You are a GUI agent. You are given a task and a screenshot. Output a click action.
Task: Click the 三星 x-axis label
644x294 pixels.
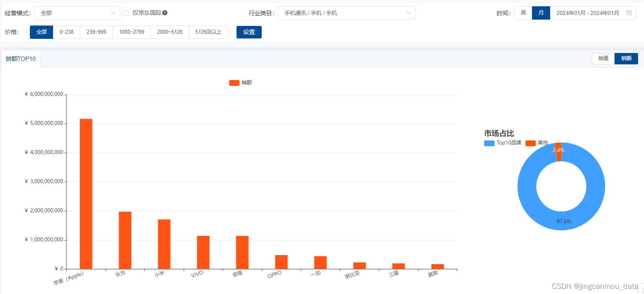[394, 274]
